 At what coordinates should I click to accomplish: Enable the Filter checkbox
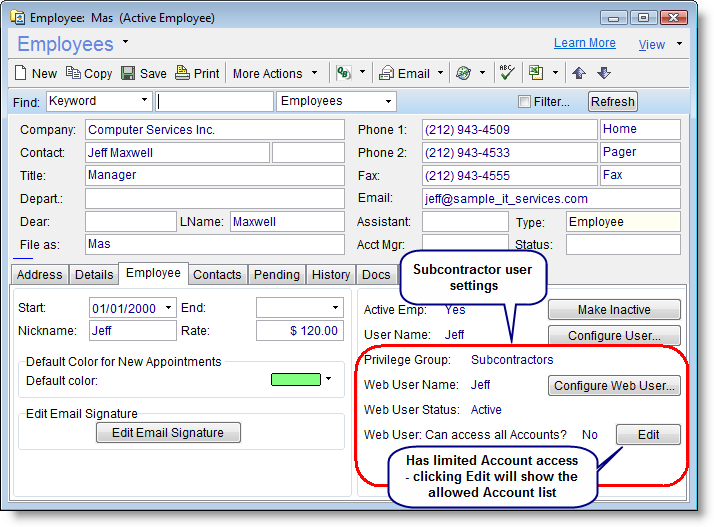(524, 102)
